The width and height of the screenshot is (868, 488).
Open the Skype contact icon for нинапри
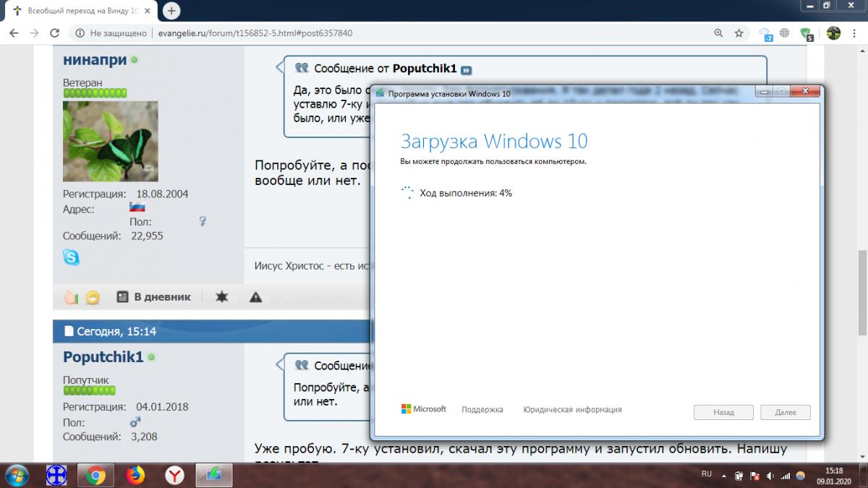click(x=72, y=257)
